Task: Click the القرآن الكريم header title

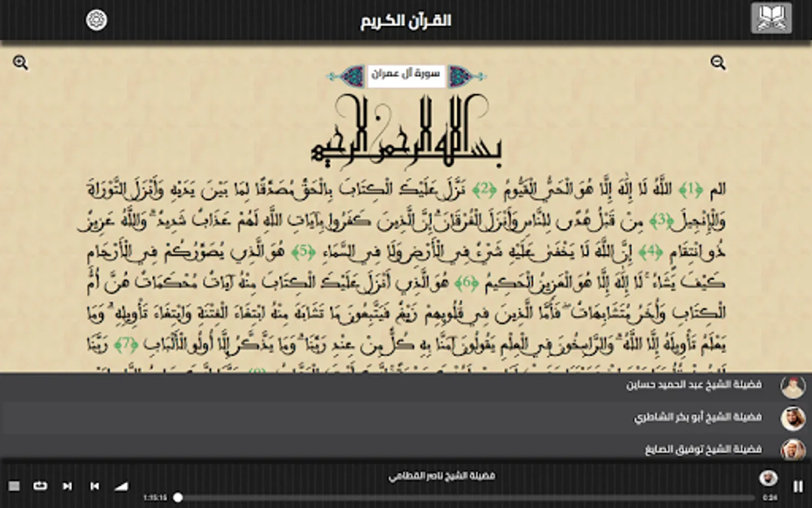Action: (406, 21)
